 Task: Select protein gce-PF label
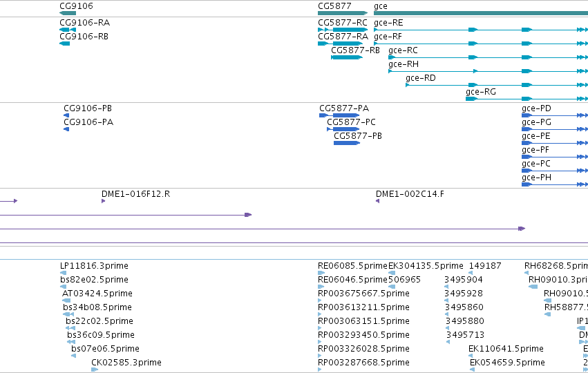[535, 150]
